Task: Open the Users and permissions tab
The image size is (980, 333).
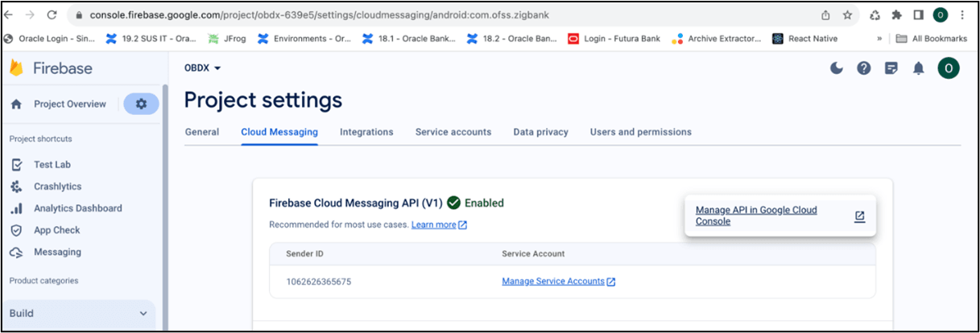Action: (641, 132)
